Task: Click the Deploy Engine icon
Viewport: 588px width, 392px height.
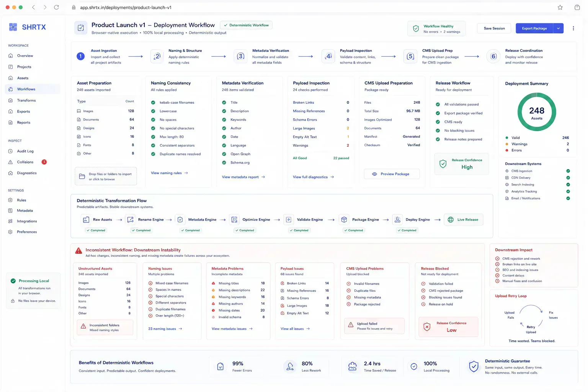Action: click(397, 220)
